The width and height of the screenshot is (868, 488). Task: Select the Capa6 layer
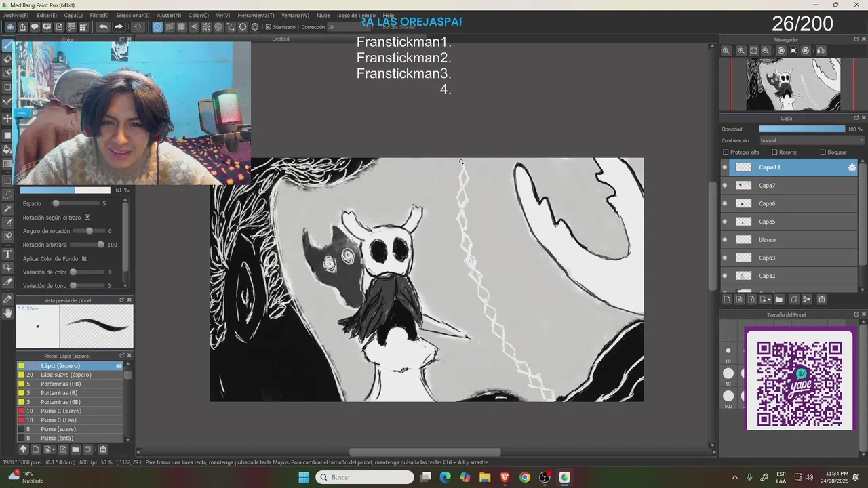tap(789, 203)
